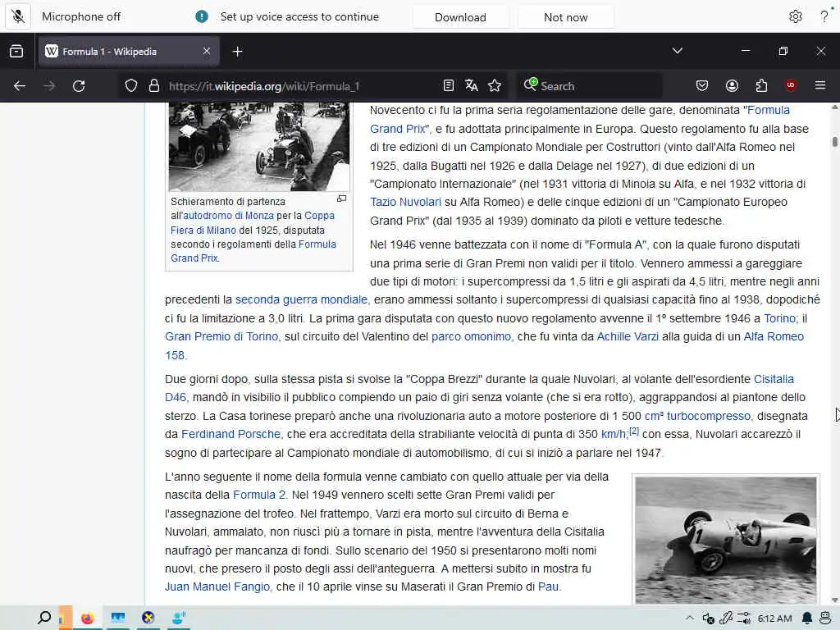Open the Formula 2 link
This screenshot has width=840, height=630.
[x=259, y=495]
